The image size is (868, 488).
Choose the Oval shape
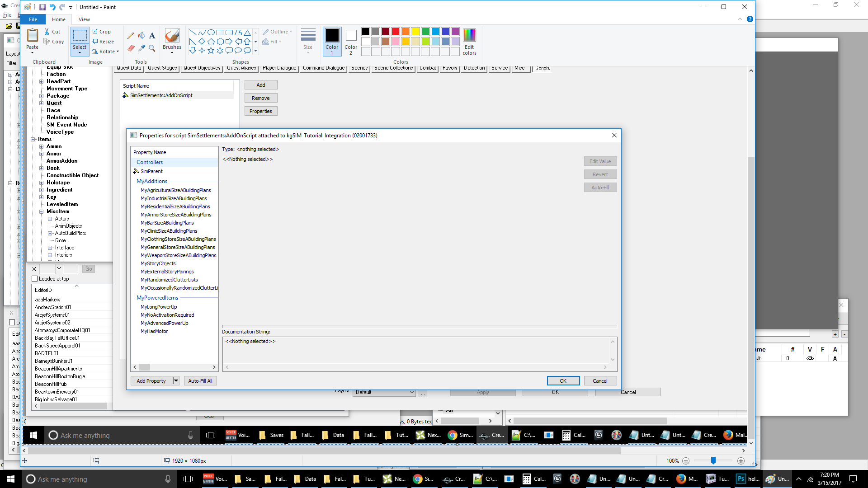[211, 33]
